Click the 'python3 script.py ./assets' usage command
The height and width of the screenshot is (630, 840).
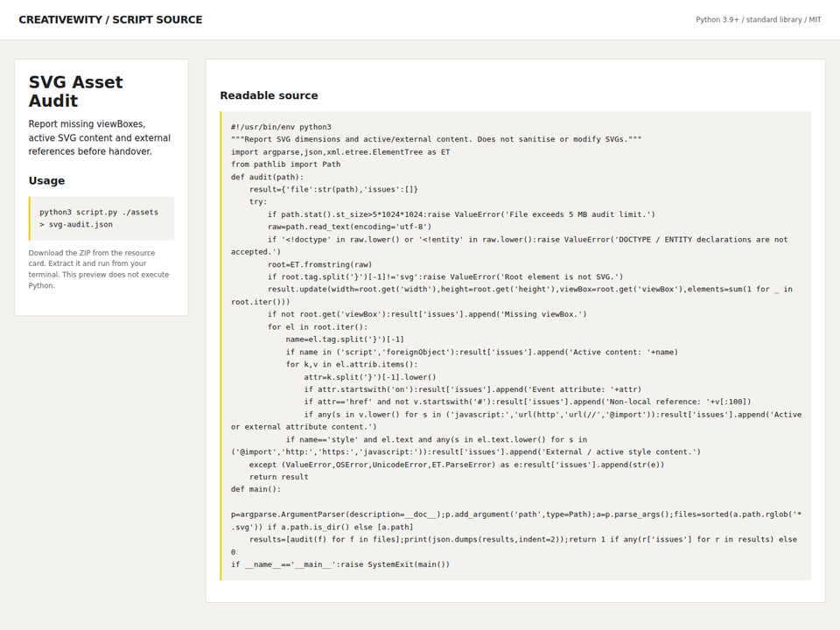[x=99, y=212]
